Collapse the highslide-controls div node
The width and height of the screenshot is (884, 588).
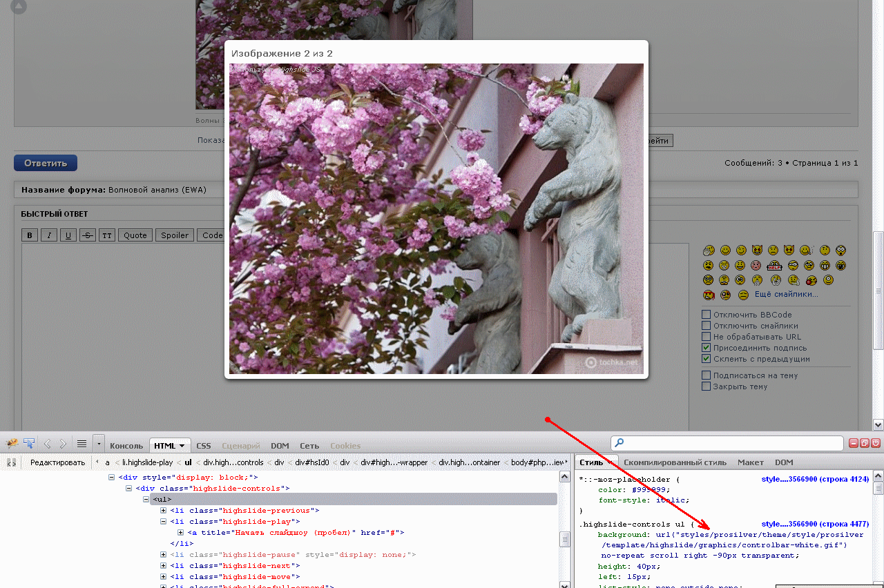[x=129, y=489]
